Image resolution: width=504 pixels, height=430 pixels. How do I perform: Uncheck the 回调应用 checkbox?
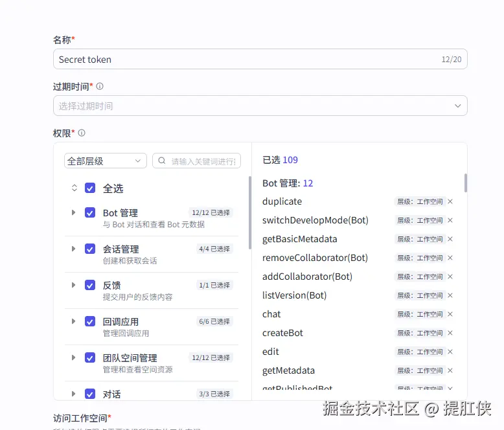click(90, 321)
